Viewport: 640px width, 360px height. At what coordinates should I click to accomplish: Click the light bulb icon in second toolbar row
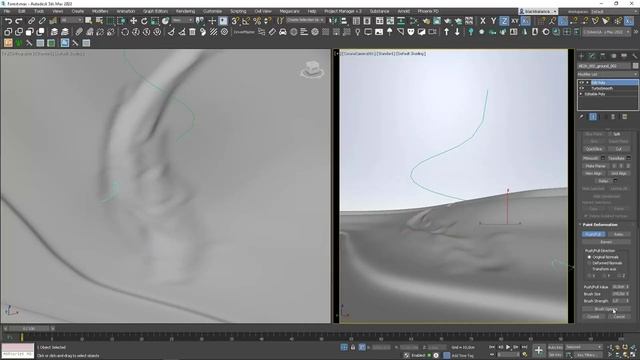point(358,32)
